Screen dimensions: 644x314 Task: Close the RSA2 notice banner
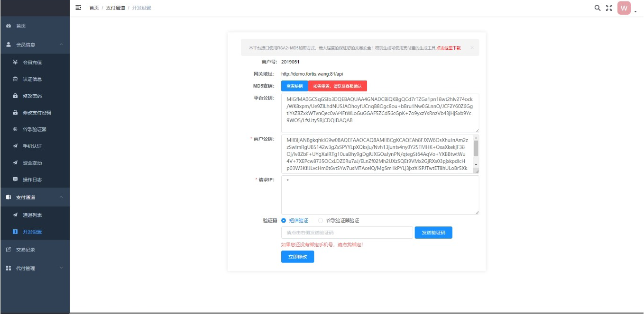point(472,48)
